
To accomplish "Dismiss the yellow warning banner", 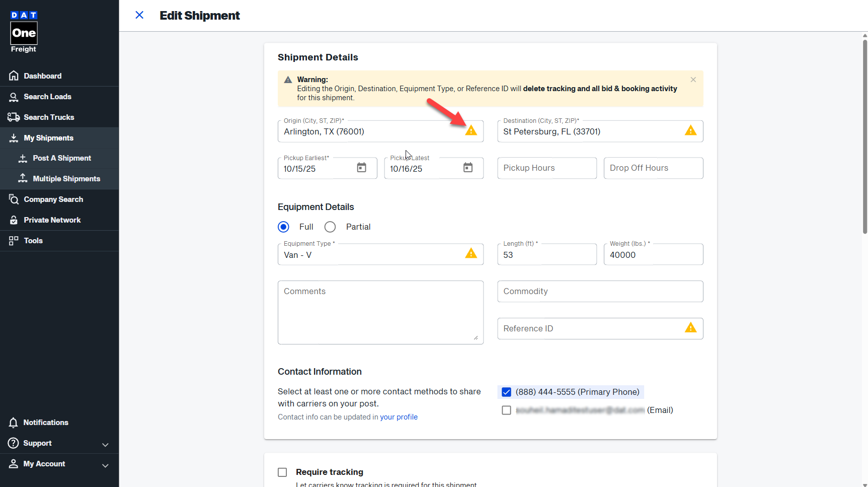I will coord(693,80).
